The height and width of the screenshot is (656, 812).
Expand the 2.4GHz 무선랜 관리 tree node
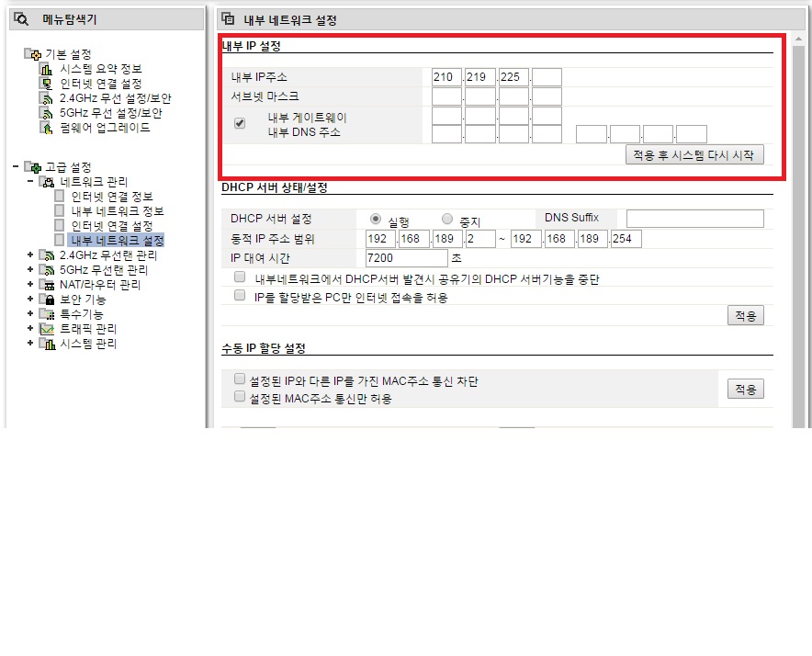30,254
